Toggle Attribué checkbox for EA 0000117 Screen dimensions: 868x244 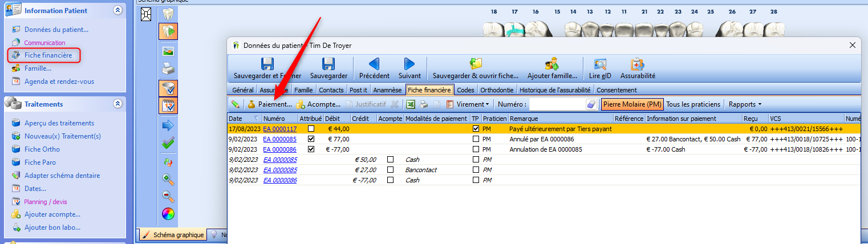click(311, 129)
